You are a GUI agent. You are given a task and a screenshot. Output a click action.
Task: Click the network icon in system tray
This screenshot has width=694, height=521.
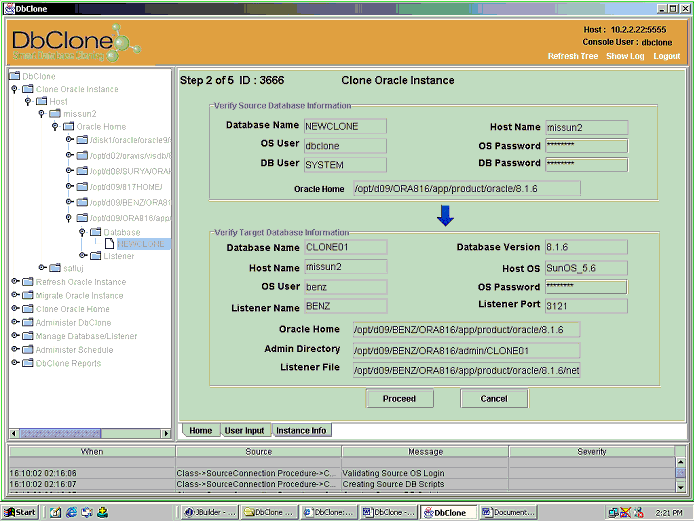point(613,513)
